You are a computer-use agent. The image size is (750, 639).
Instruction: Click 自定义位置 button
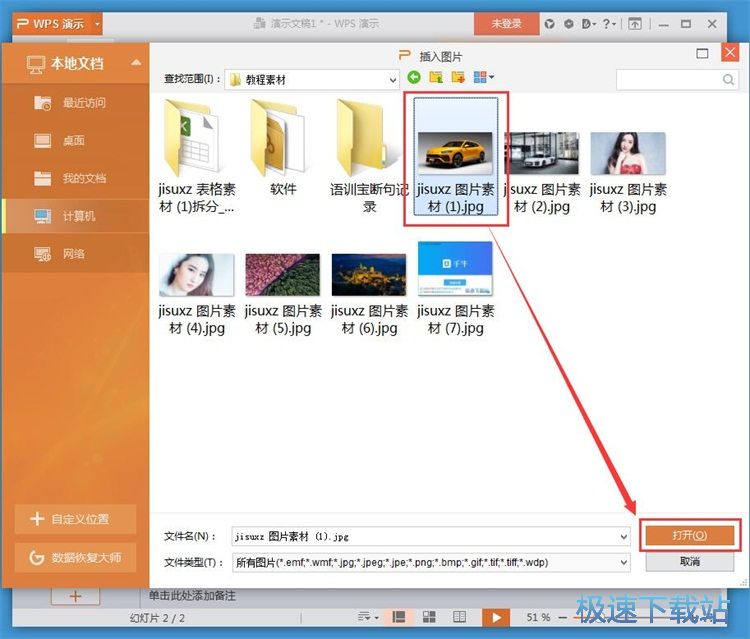tap(76, 519)
